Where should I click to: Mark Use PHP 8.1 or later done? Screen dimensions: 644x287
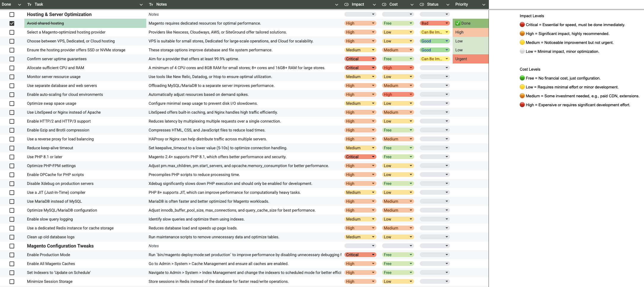point(12,157)
